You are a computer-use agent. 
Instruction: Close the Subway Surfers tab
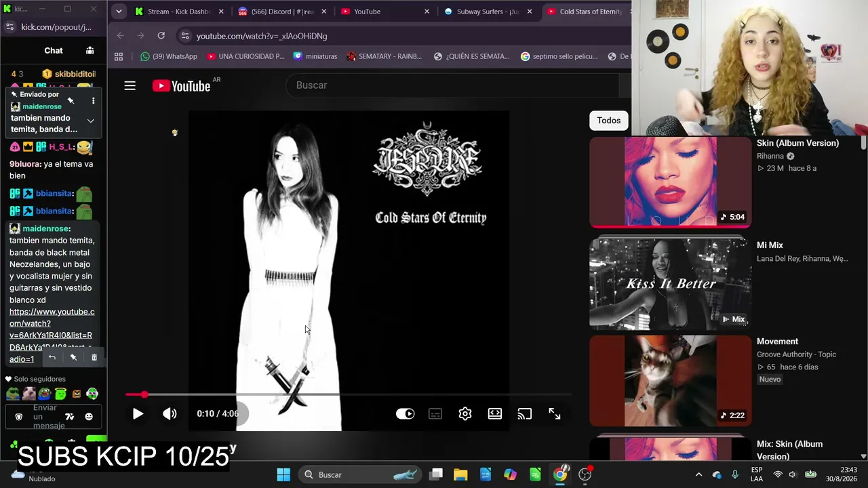coord(530,12)
